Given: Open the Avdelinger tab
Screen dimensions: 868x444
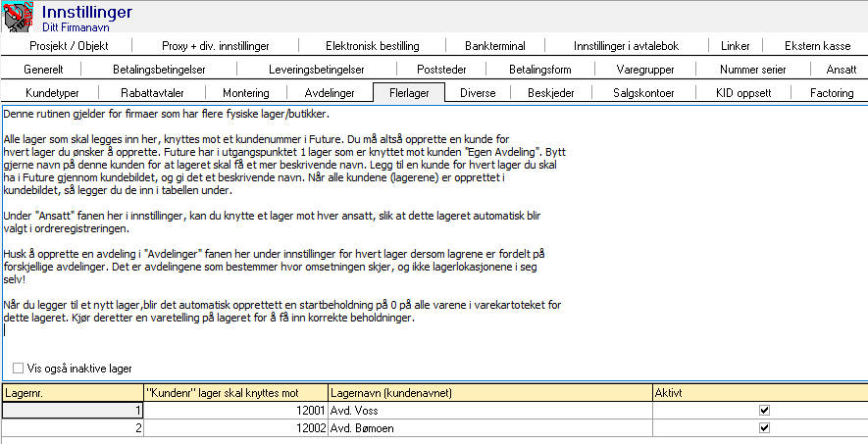Looking at the screenshot, I should tap(330, 93).
